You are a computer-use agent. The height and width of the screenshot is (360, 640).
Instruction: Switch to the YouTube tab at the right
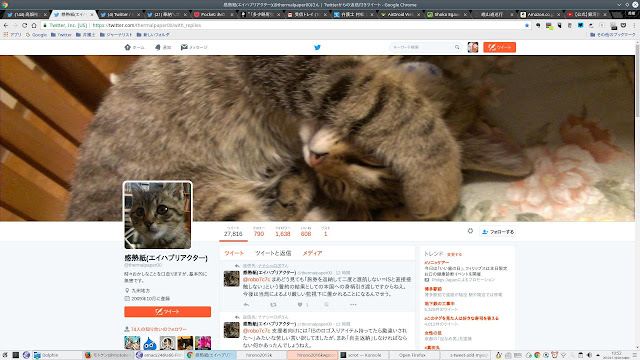coord(587,14)
